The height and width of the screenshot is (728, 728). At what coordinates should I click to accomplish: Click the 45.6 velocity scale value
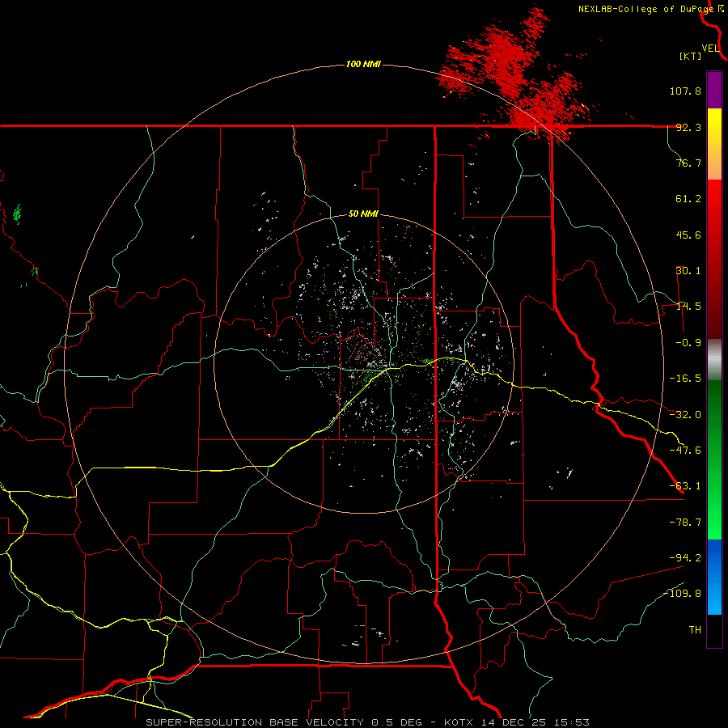(x=688, y=235)
